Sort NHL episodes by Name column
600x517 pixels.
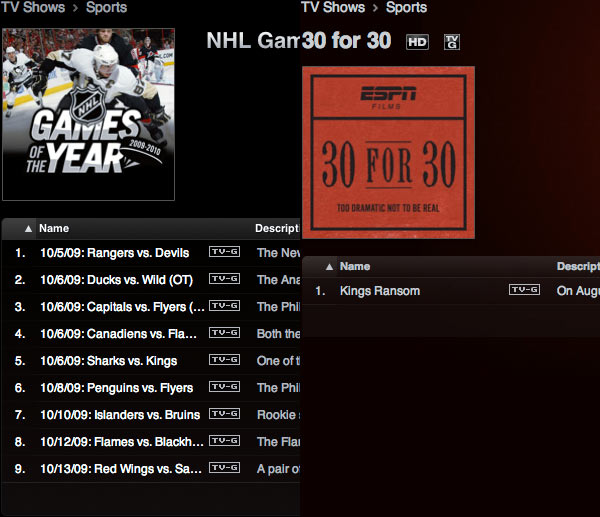pos(54,228)
